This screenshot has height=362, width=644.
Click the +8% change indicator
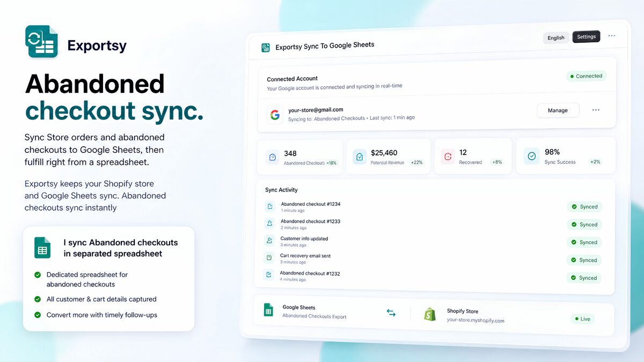coord(496,162)
